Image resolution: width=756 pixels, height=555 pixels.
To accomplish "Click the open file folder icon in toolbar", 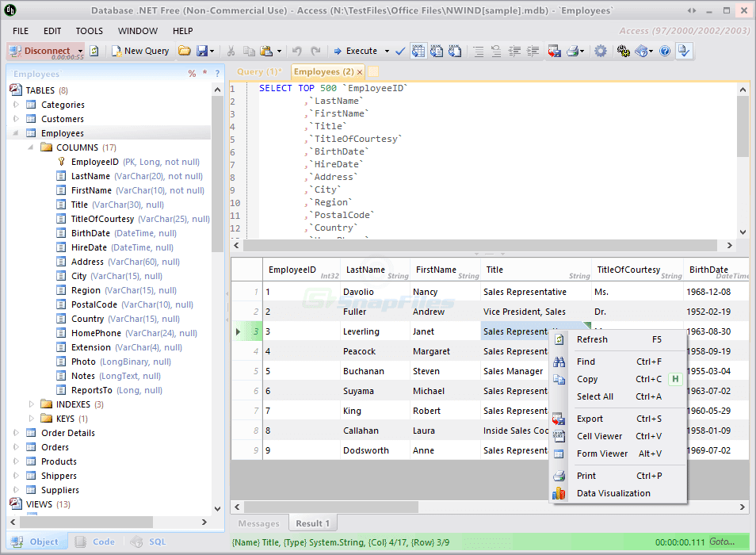I will click(x=184, y=51).
